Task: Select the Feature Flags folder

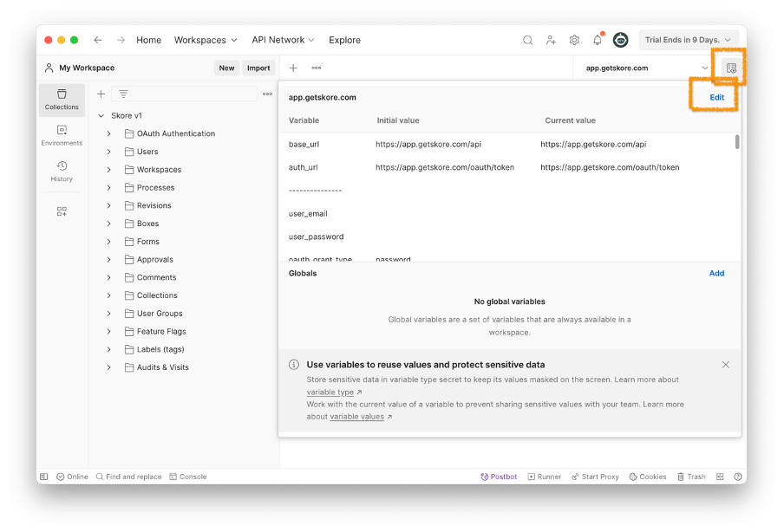Action: coord(161,331)
